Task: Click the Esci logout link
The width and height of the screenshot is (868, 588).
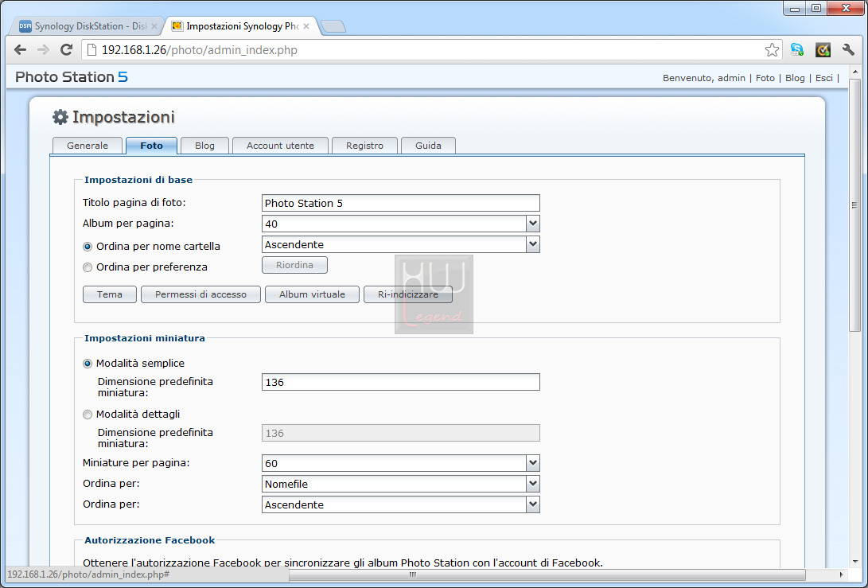Action: pyautogui.click(x=823, y=78)
